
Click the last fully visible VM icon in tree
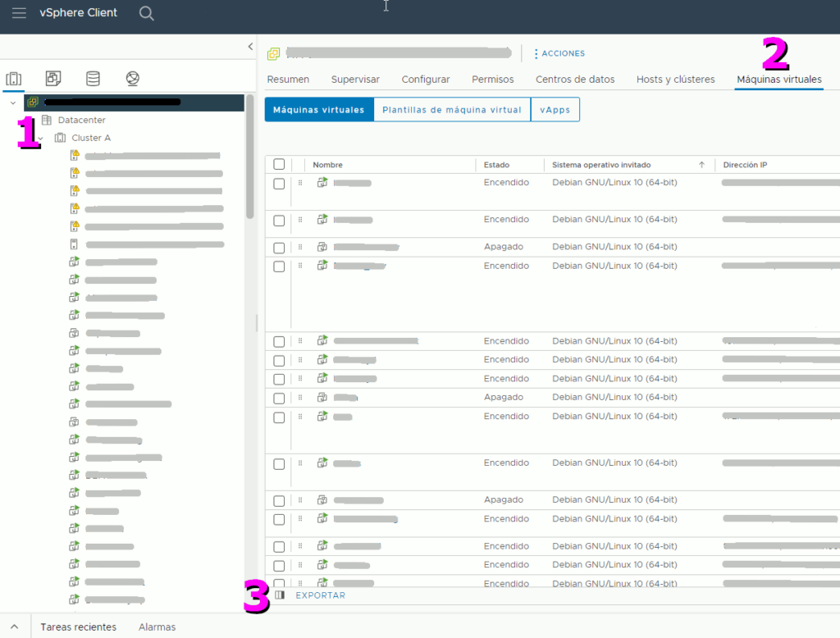[x=74, y=599]
